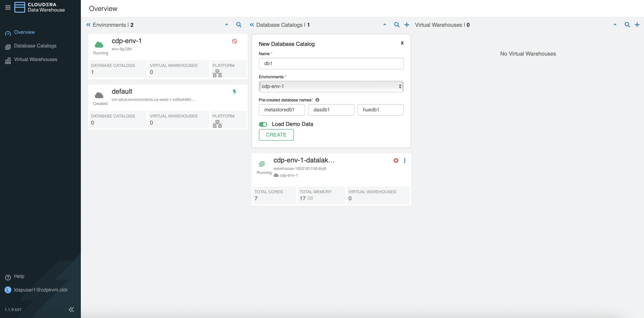The image size is (644, 318).
Task: Click search icon in Environments panel
Action: pos(238,25)
